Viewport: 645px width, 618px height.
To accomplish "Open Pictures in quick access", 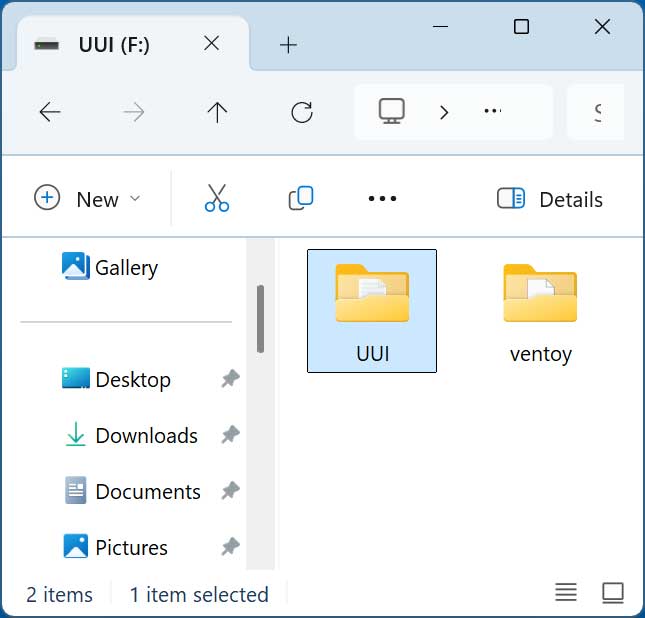I will click(116, 547).
